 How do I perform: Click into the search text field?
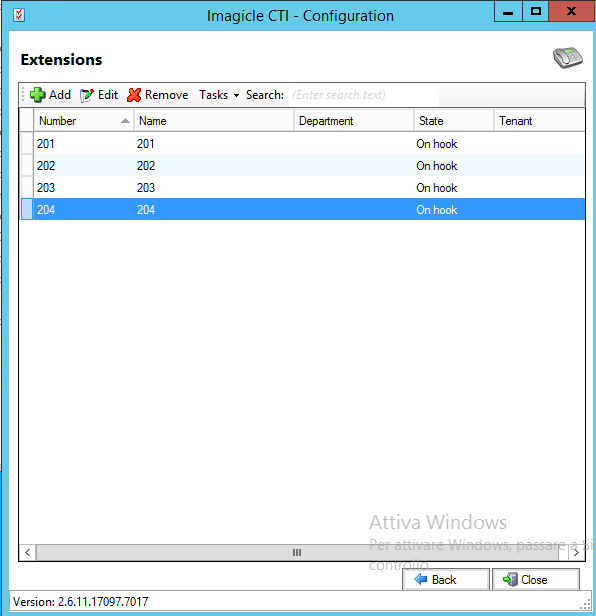(364, 95)
